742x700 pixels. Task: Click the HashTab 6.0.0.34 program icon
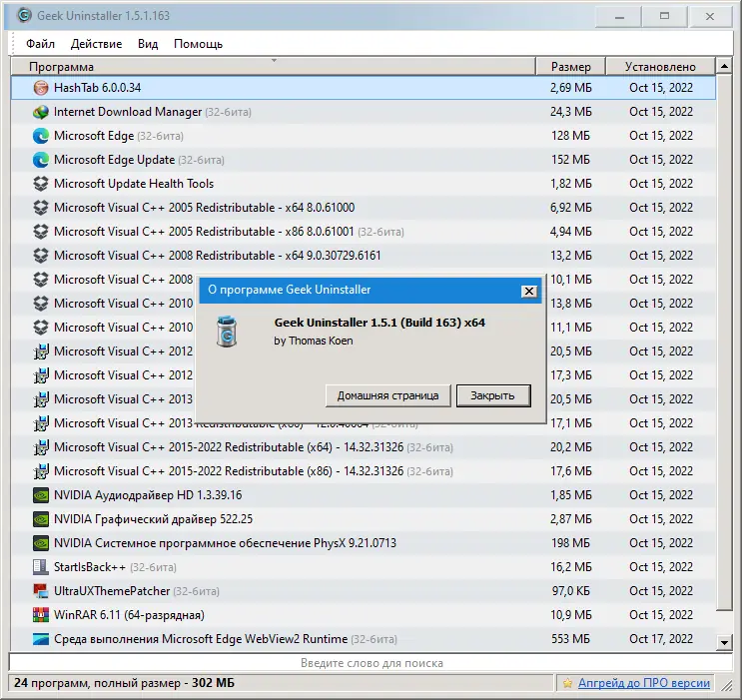pos(41,88)
